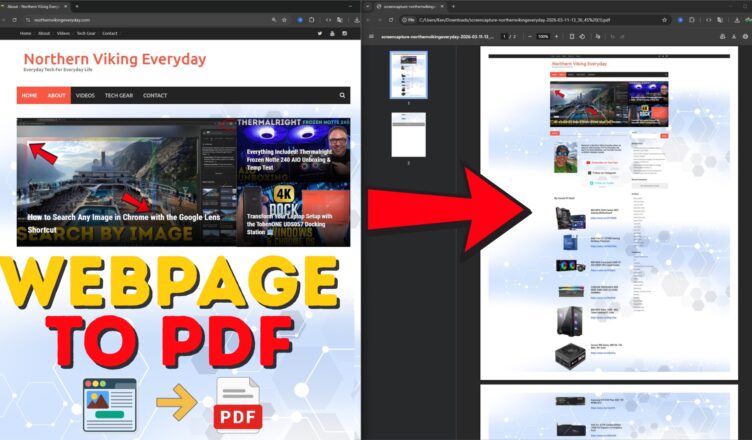
Task: Select the page 1 thumbnail in the PDF sidebar
Action: tap(409, 75)
